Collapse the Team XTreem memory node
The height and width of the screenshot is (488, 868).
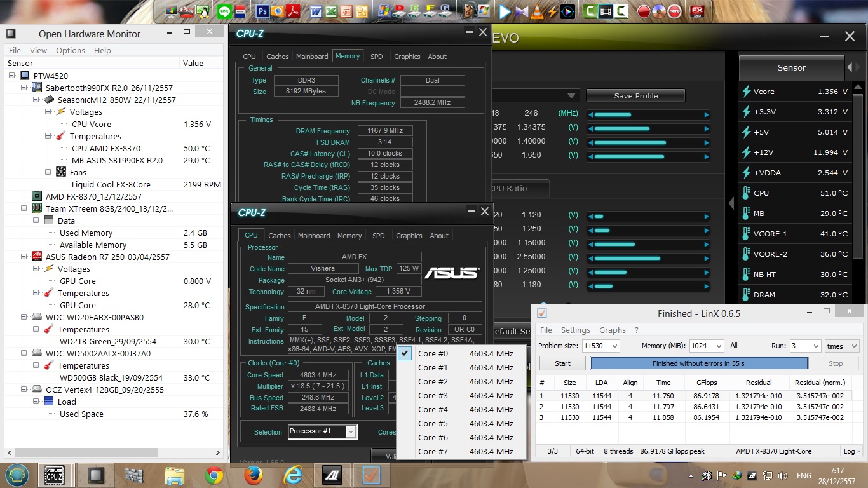point(25,208)
